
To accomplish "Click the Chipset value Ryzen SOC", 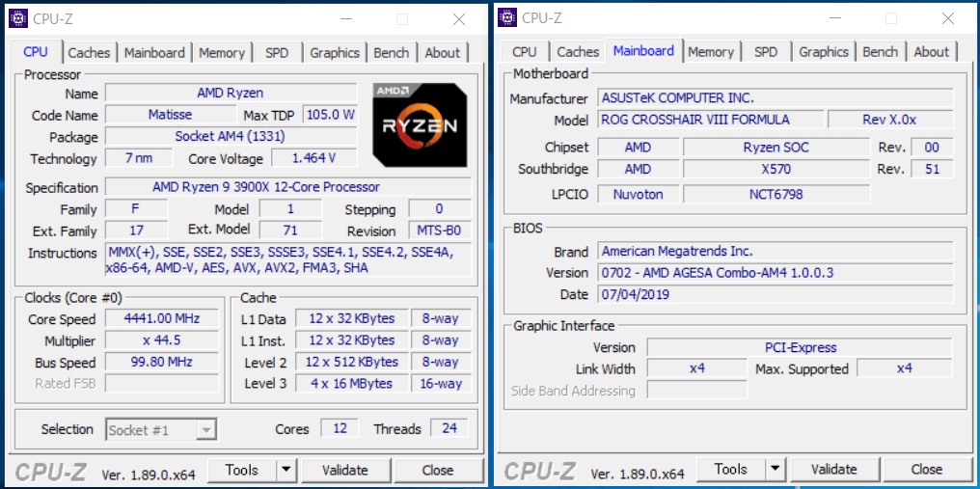I will 776,148.
